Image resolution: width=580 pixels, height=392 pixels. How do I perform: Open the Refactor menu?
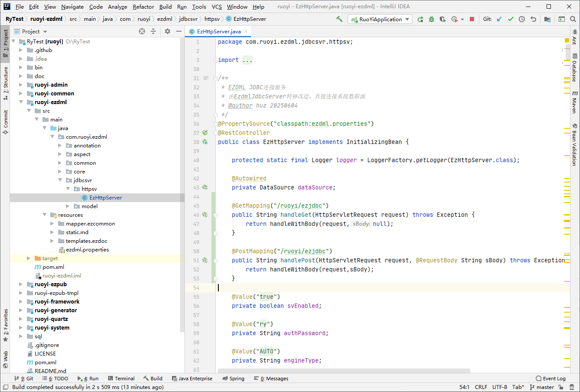(x=143, y=7)
